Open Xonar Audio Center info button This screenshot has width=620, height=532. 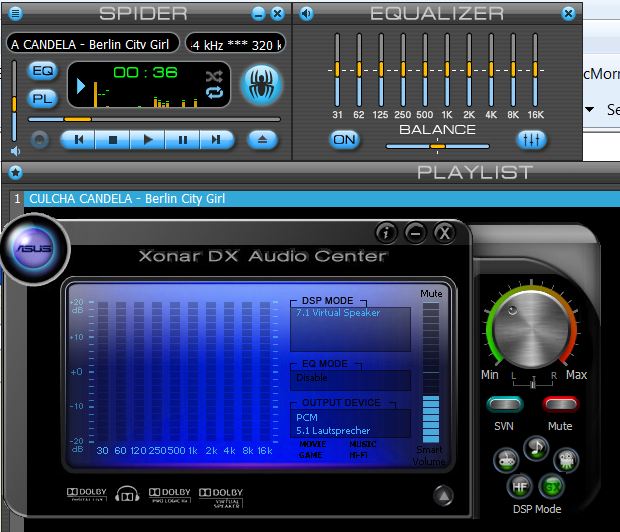tap(386, 233)
